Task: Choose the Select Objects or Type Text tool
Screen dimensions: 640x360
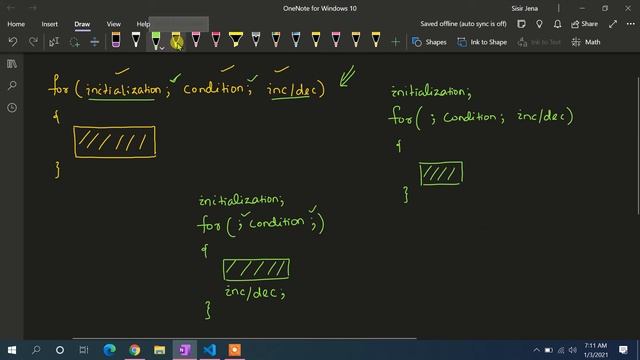Action: tap(54, 42)
